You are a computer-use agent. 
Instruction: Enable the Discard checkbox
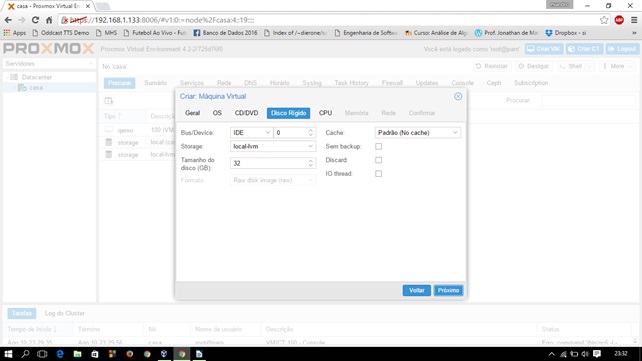pyautogui.click(x=378, y=160)
